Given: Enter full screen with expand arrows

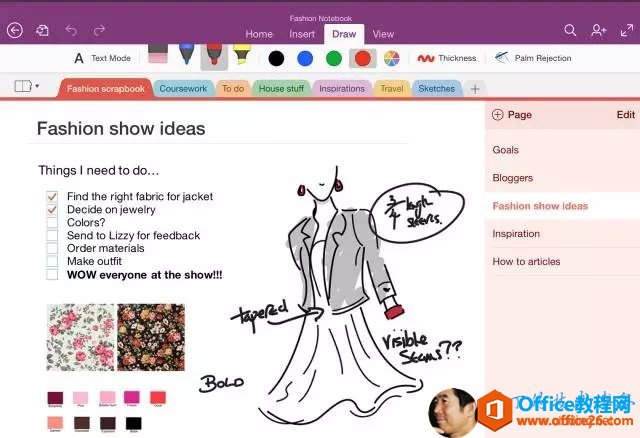Looking at the screenshot, I should click(x=626, y=31).
